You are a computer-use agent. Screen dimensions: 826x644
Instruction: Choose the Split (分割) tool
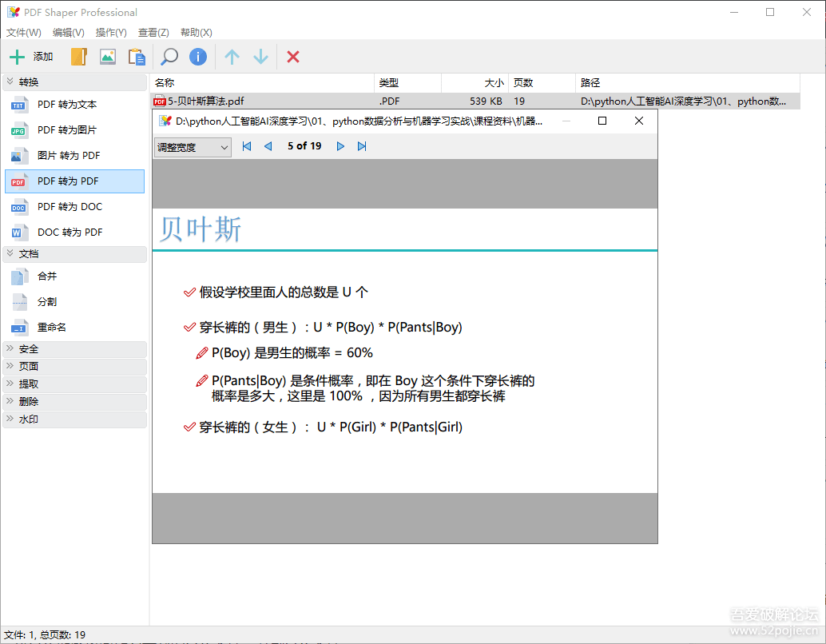click(x=75, y=301)
